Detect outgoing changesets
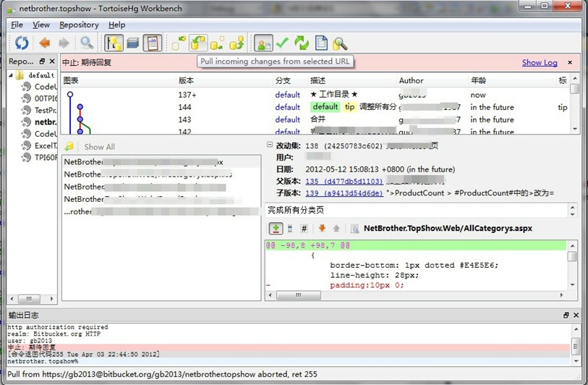Viewport: 588px width, 385px height. coord(217,43)
